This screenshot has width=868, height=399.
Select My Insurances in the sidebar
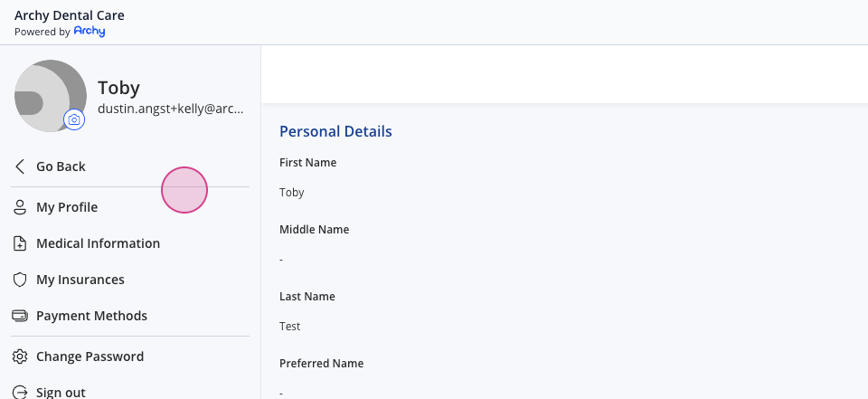pyautogui.click(x=130, y=280)
